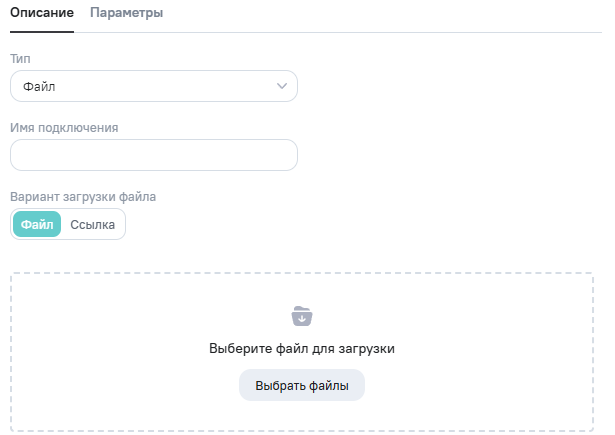
Task: Click the folder download icon in upload area
Action: (302, 316)
